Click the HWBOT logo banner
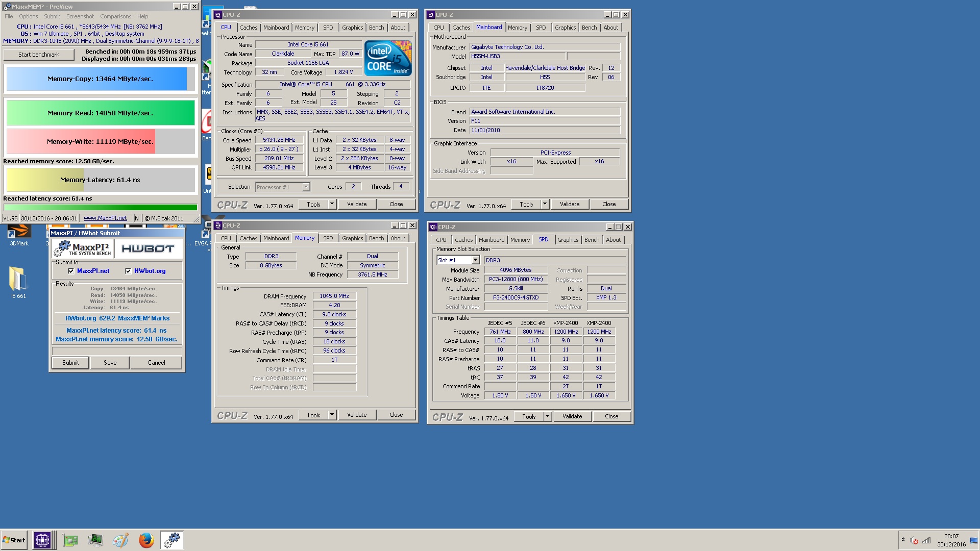The image size is (980, 551). [148, 249]
